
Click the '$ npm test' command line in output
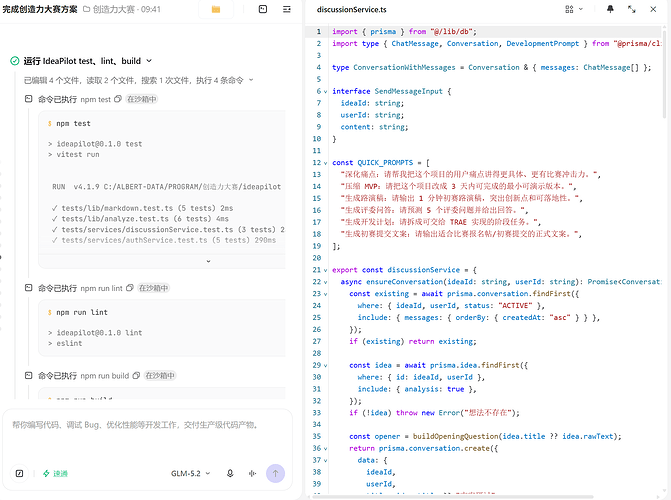[x=69, y=123]
